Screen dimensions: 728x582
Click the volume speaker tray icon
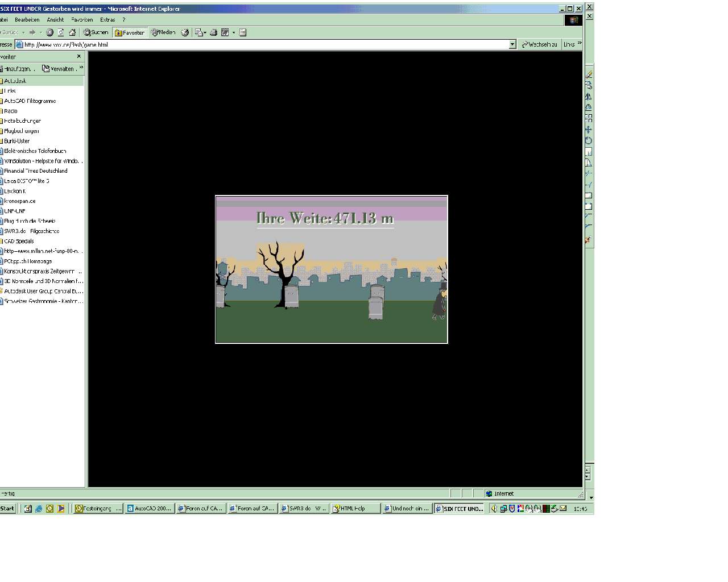click(494, 509)
